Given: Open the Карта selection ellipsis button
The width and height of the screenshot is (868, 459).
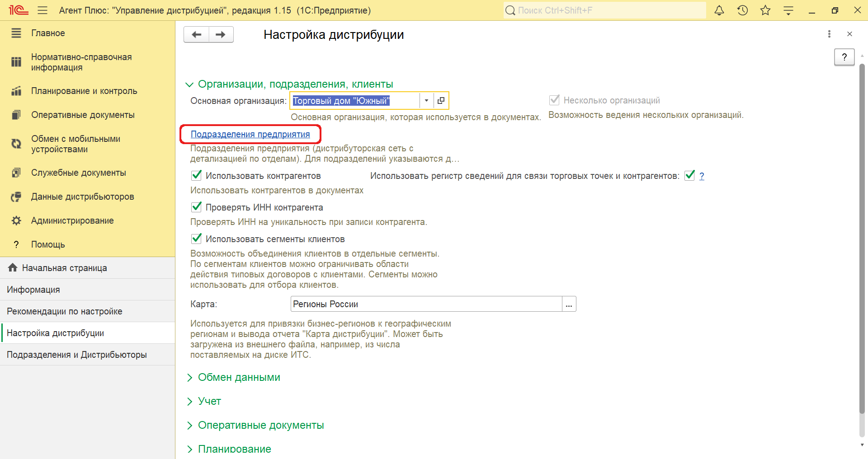Looking at the screenshot, I should [569, 304].
